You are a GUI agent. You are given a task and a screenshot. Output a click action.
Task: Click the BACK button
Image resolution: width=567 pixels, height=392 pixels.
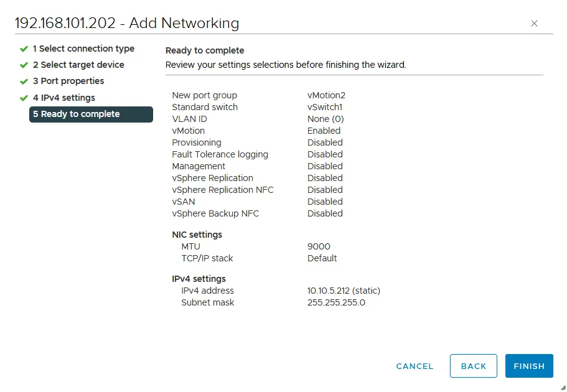coord(473,366)
